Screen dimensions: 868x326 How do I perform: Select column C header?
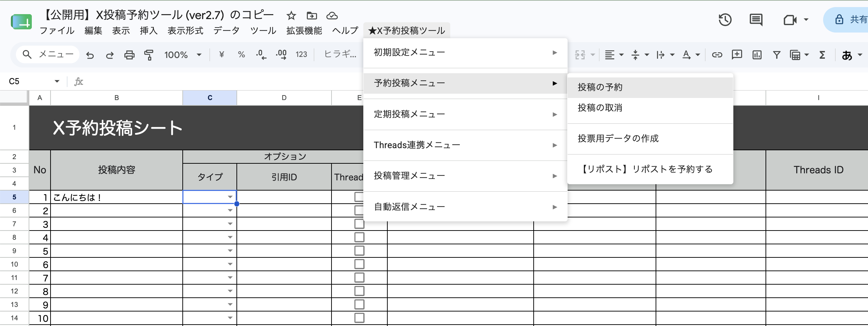pyautogui.click(x=210, y=98)
